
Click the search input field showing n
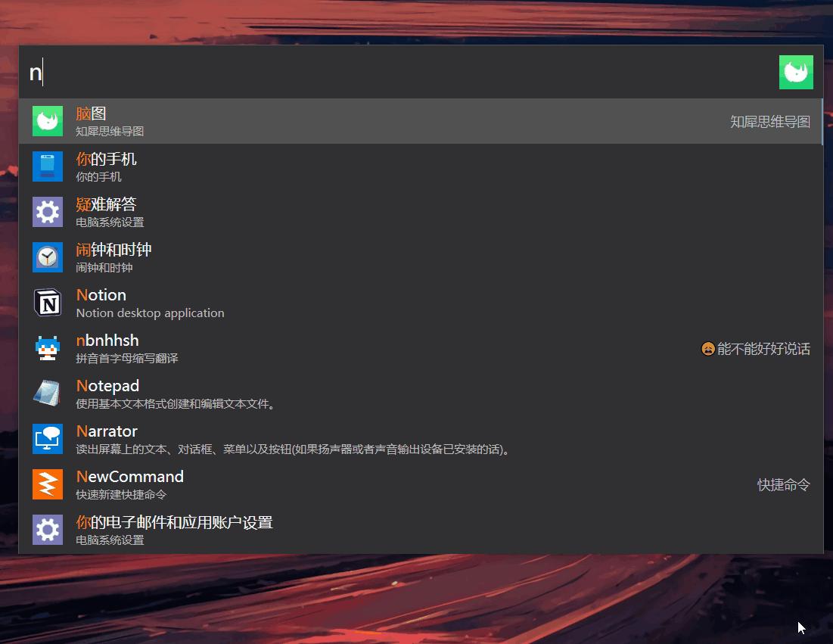click(303, 72)
